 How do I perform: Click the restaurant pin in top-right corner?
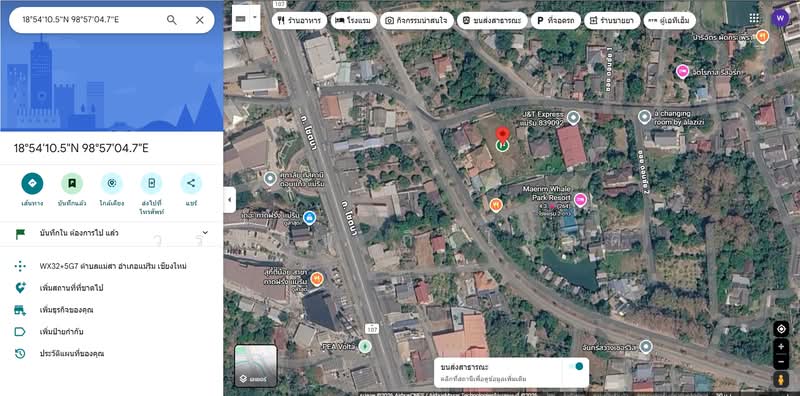click(x=762, y=36)
